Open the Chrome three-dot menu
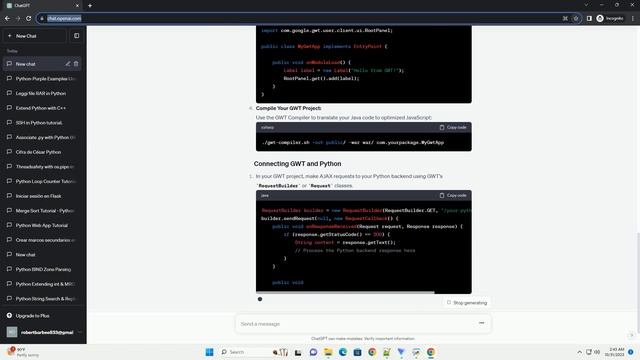 point(633,18)
